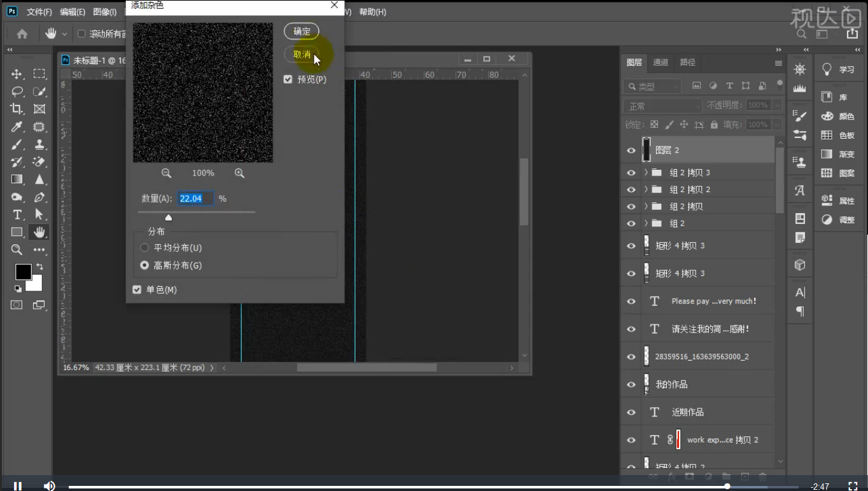Select the Eyedropper tool

[17, 127]
